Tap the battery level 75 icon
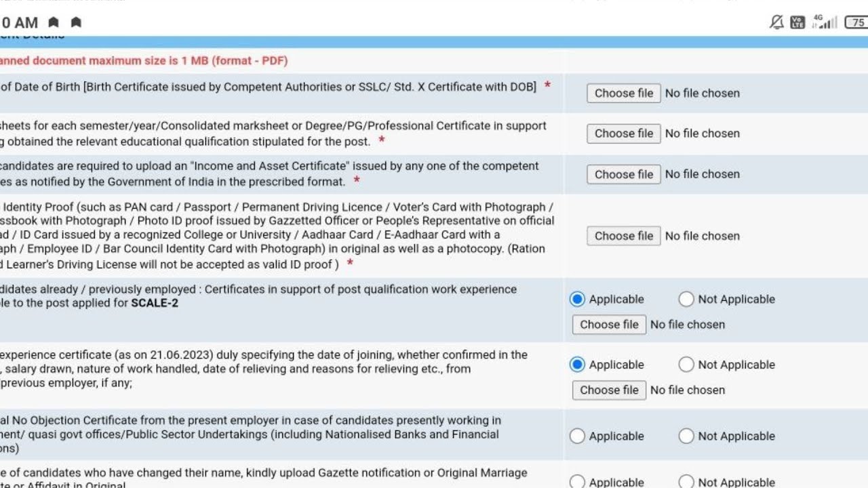The height and width of the screenshot is (488, 868). click(856, 22)
